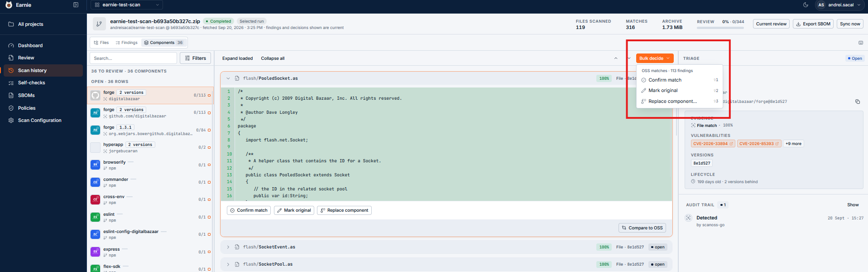Click the EC avatar of eslint-config-digitalbazaar
This screenshot has width=868, height=272.
tap(95, 234)
